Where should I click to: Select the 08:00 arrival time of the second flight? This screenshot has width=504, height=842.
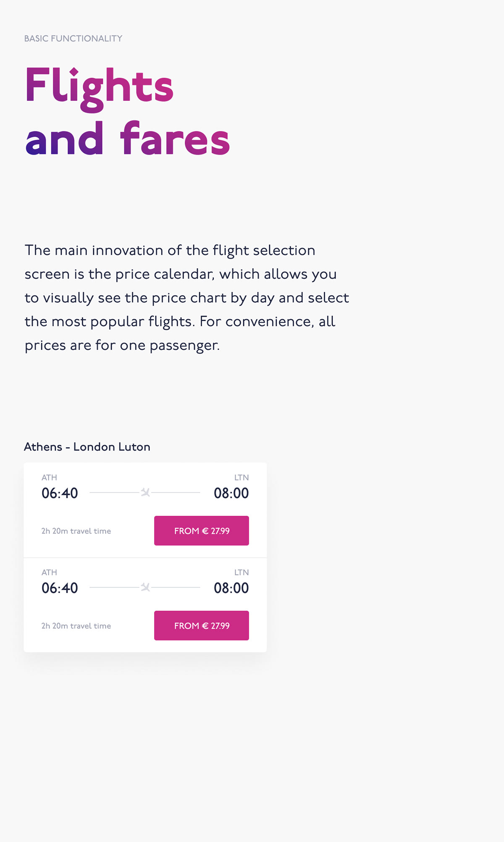tap(231, 588)
